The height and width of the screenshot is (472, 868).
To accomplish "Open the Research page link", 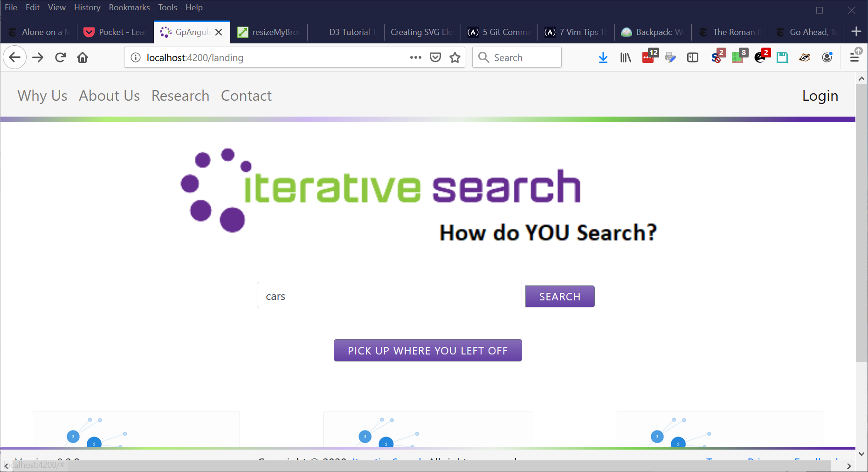I will tap(180, 96).
